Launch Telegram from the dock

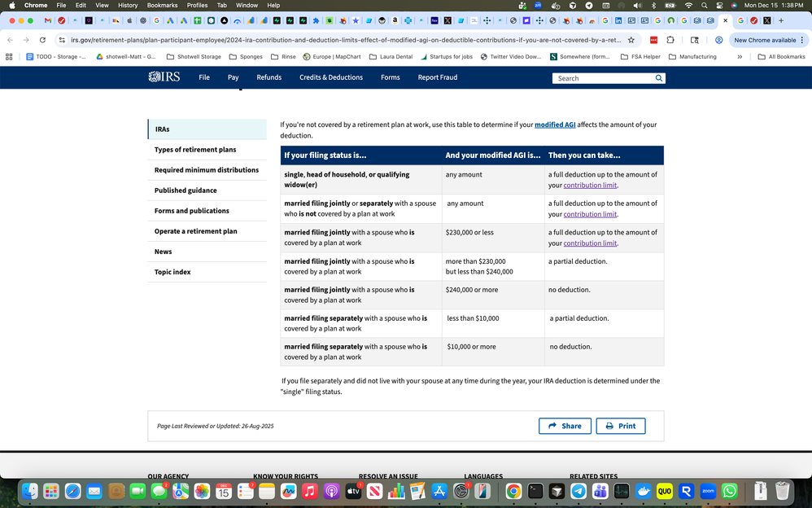point(577,492)
